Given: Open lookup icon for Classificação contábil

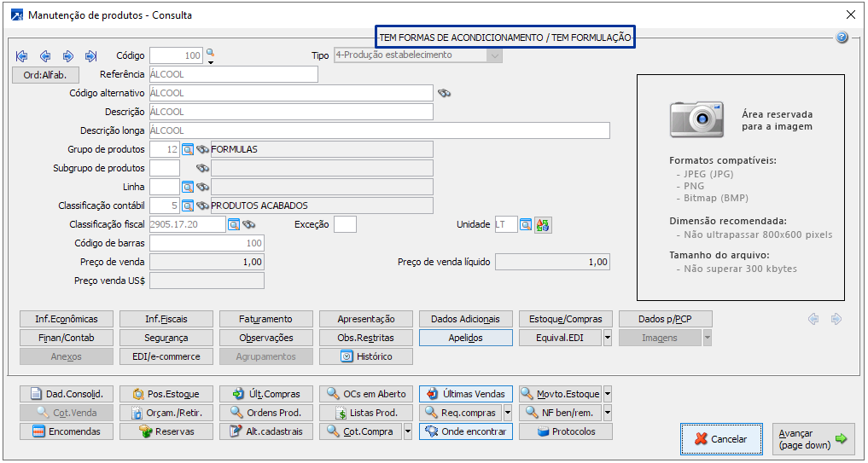Looking at the screenshot, I should 188,205.
